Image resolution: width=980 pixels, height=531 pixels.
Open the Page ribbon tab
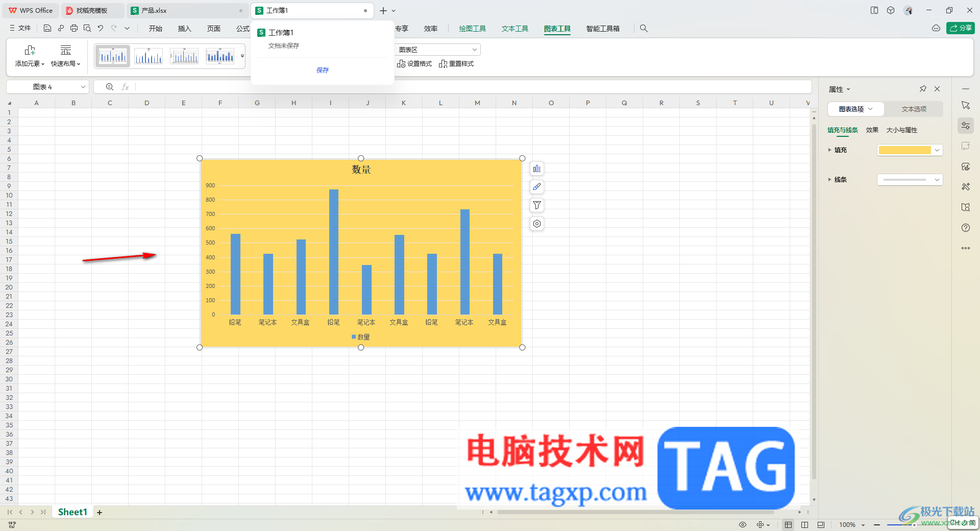(x=214, y=29)
